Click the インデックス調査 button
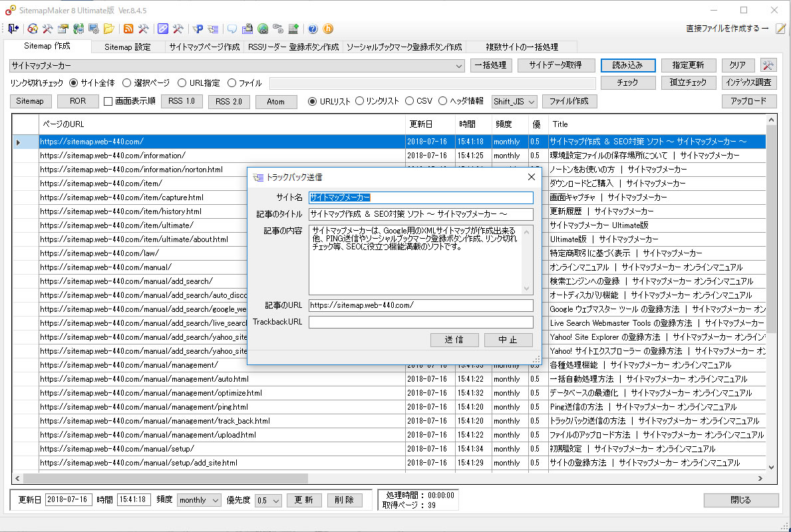 (748, 82)
